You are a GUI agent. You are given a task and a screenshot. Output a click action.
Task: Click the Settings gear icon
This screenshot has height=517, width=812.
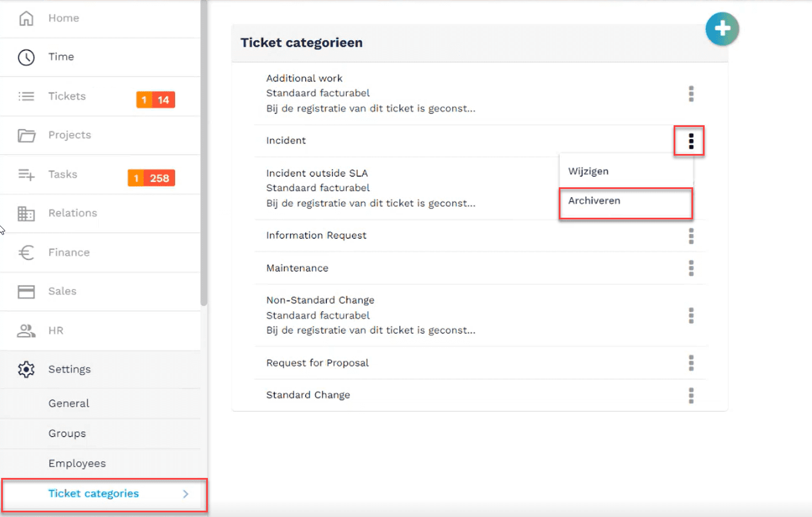[26, 369]
